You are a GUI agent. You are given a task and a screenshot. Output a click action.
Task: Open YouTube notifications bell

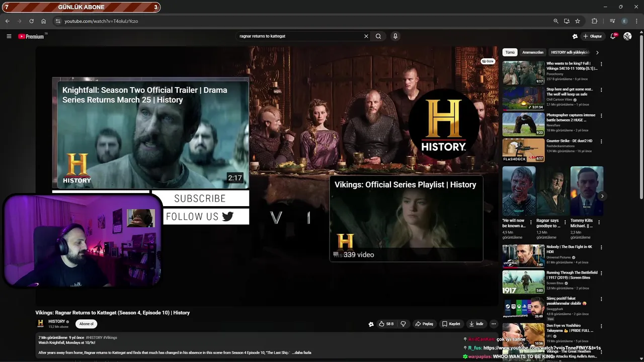613,36
